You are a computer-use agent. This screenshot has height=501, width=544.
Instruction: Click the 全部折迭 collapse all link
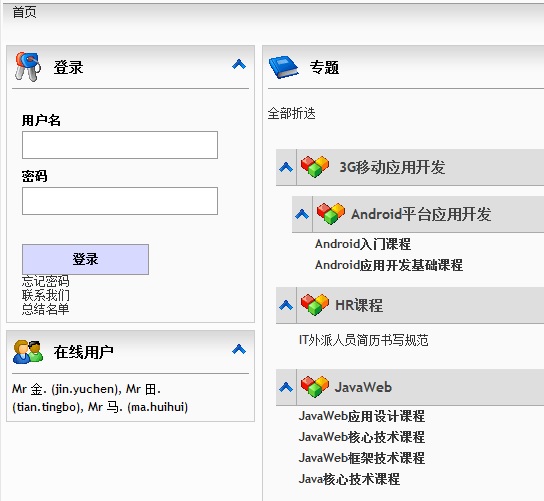point(291,113)
